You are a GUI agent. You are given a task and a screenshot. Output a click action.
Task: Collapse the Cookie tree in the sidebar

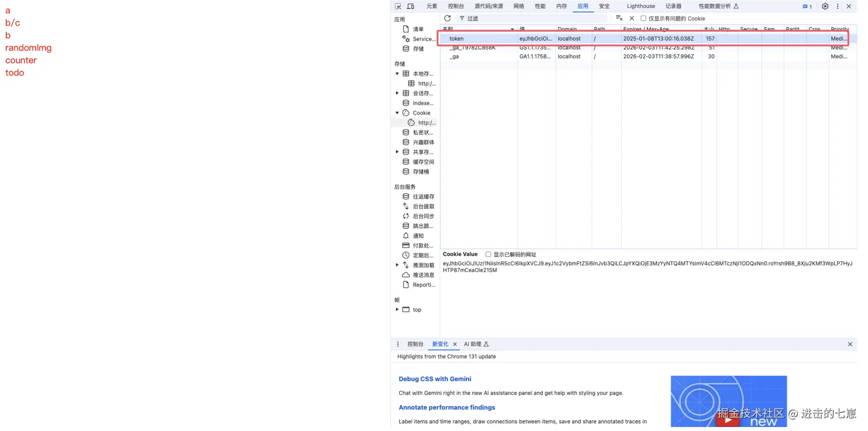(397, 112)
